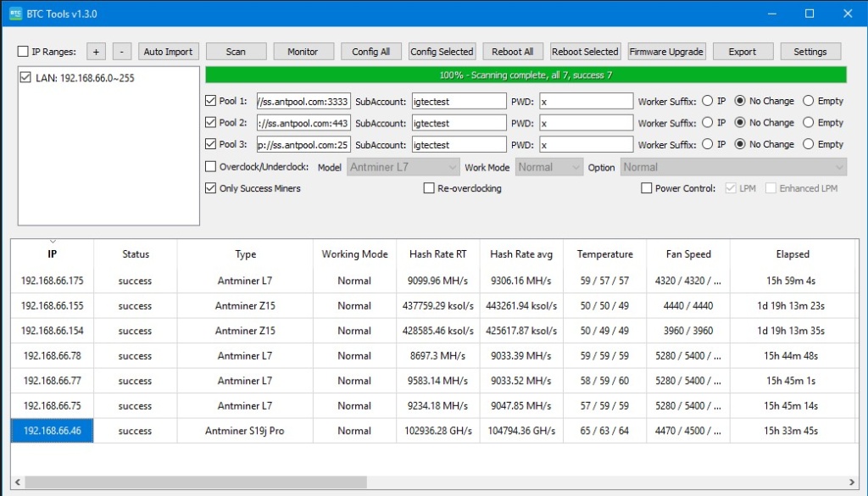Select Empty worker suffix for Pool 2

point(808,122)
